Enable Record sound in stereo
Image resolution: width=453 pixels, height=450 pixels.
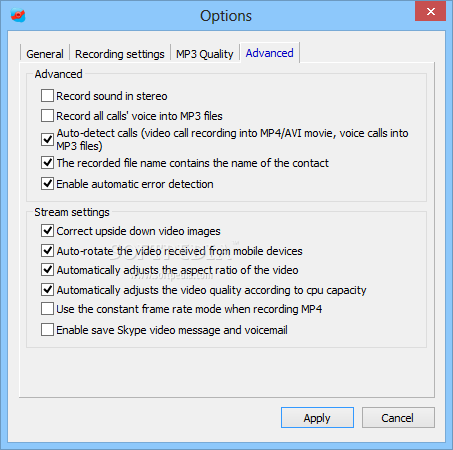click(x=47, y=96)
